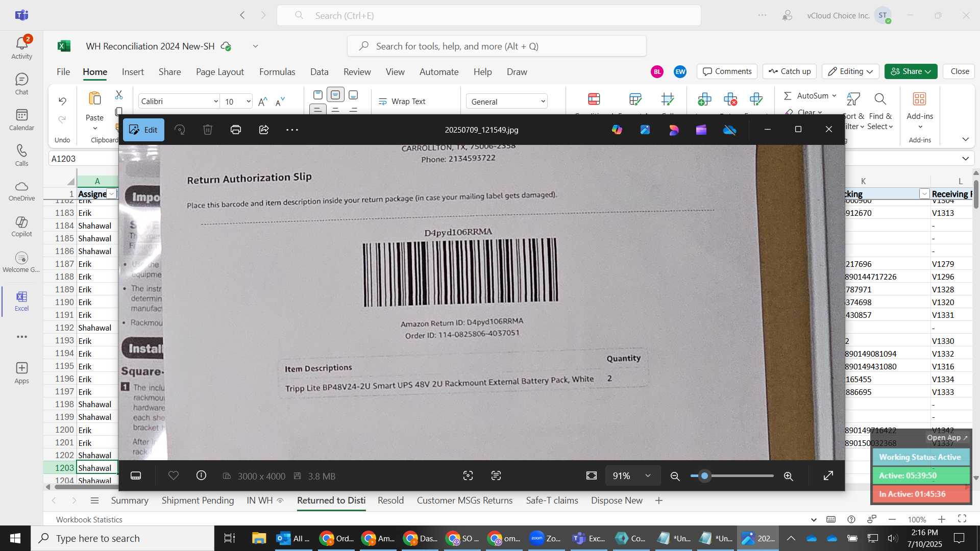Viewport: 980px width, 551px height.
Task: Open Apps in Teams sidebar
Action: pos(21,373)
